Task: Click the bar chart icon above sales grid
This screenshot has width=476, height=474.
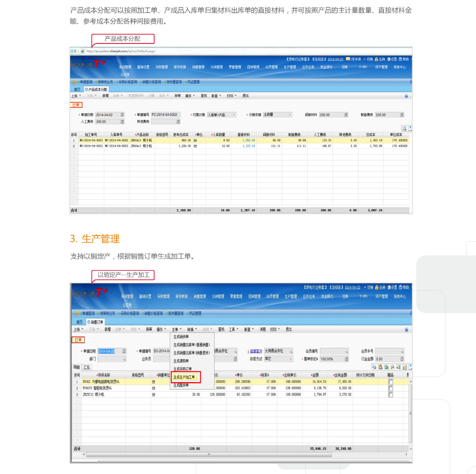Action: coord(404,367)
